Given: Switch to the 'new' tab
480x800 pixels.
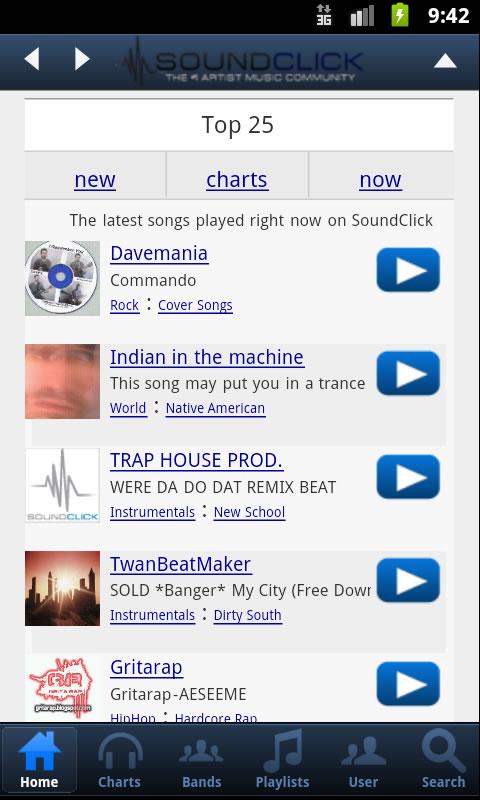Looking at the screenshot, I should 95,180.
